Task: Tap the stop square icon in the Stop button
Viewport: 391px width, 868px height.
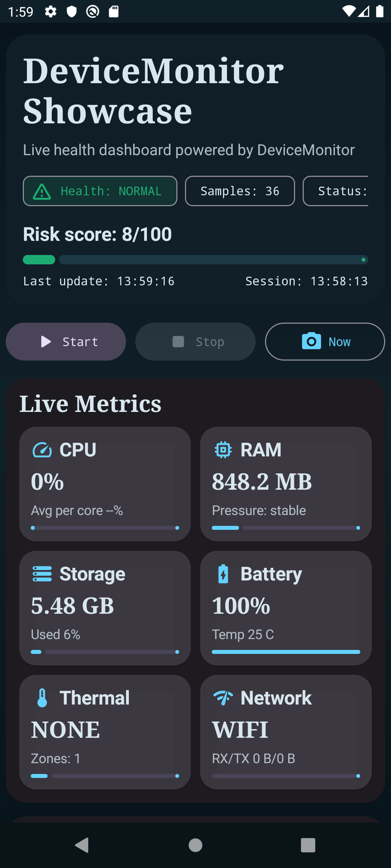Action: tap(178, 341)
